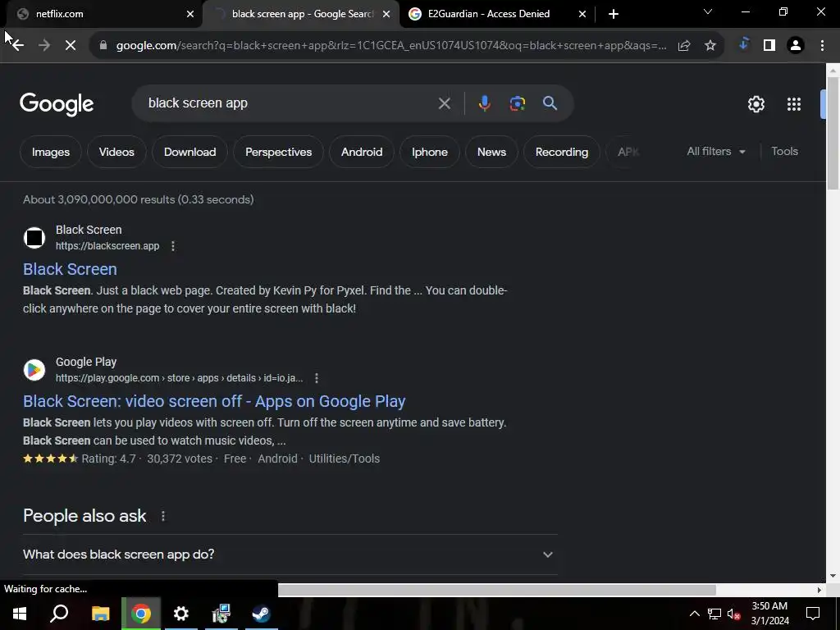The height and width of the screenshot is (630, 840).
Task: Filter results by Videos
Action: 116,152
